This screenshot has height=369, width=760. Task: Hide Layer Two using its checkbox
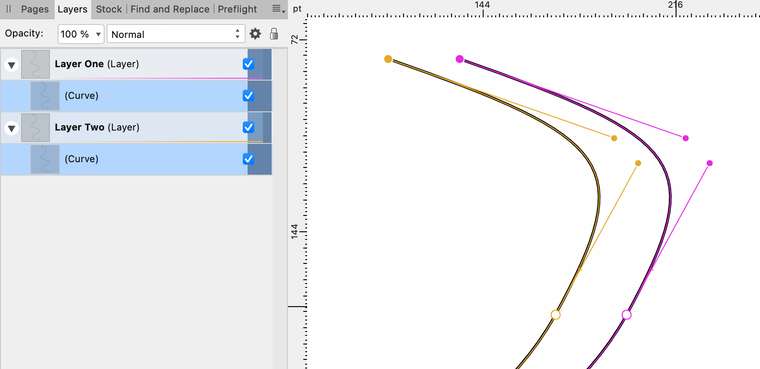(248, 128)
